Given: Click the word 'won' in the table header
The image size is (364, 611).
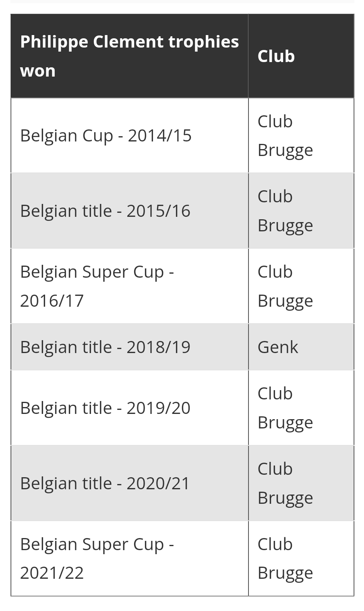Looking at the screenshot, I should tap(38, 71).
